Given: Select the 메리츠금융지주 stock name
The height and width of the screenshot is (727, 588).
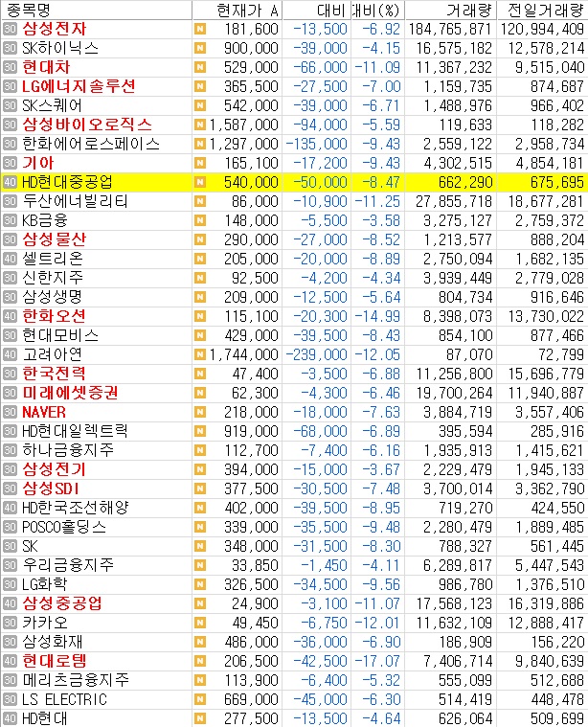Looking at the screenshot, I should point(76,680).
